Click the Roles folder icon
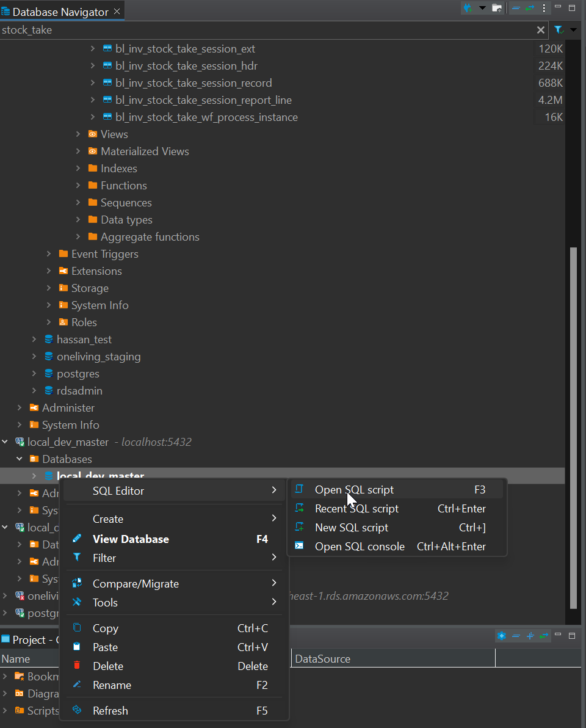This screenshot has width=586, height=728. (x=63, y=322)
